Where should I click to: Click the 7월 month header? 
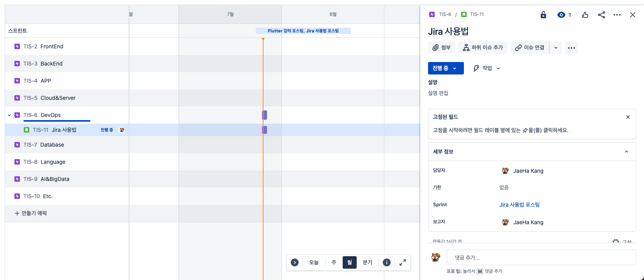coord(230,14)
